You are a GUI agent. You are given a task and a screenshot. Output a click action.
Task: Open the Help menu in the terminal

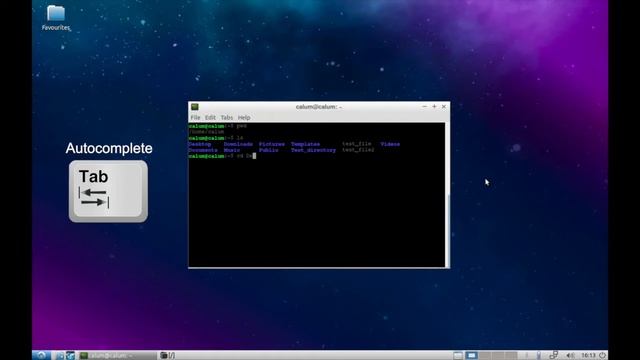244,118
